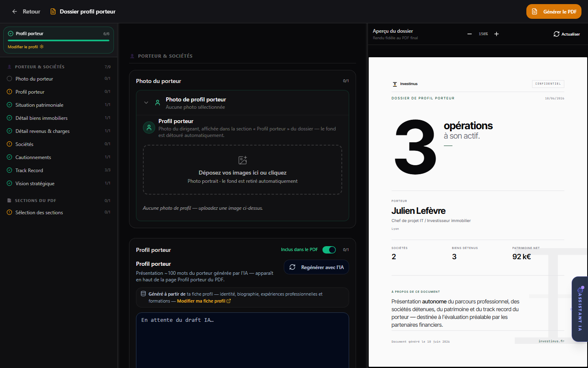This screenshot has width=588, height=368.
Task: Click the status circle next to Photo du porteur
Action: click(9, 79)
